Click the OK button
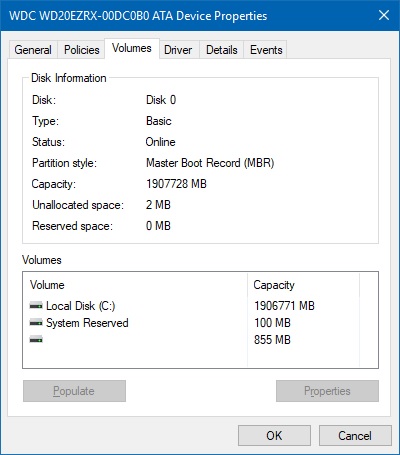This screenshot has height=455, width=400. point(274,435)
